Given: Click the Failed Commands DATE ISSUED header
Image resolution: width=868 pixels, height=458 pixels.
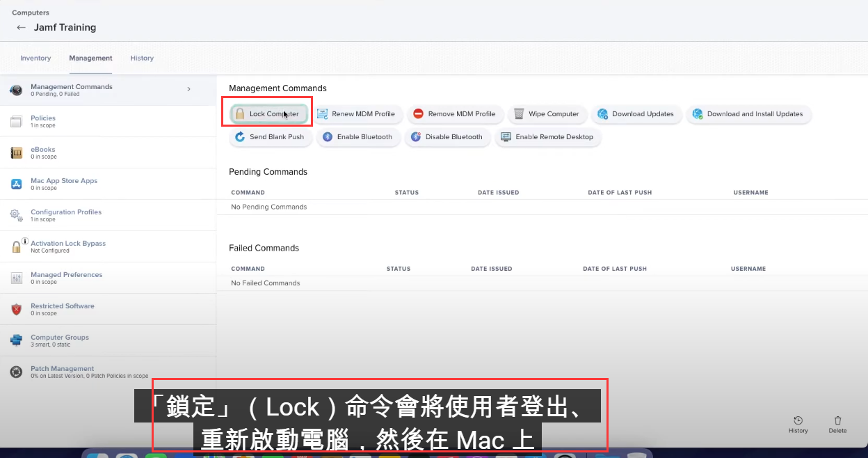Looking at the screenshot, I should 491,269.
